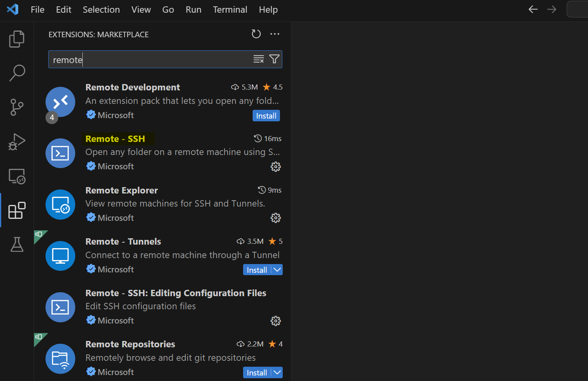Viewport: 588px width, 381px height.
Task: Open manage gear for Remote - SSH
Action: pyautogui.click(x=276, y=167)
